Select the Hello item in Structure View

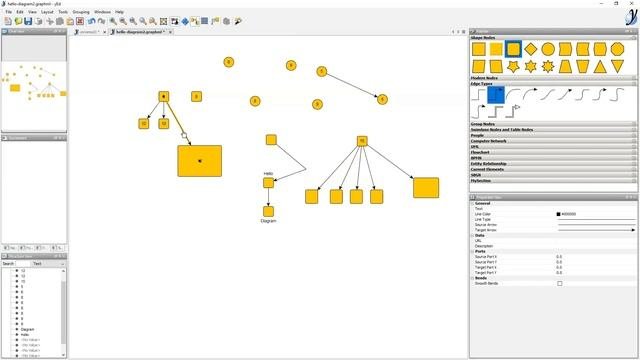(25, 335)
